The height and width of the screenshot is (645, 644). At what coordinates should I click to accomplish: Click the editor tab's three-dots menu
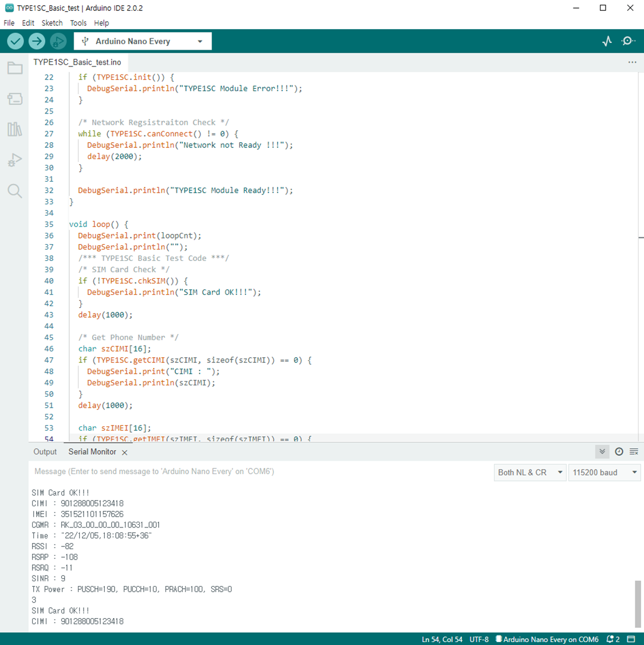point(632,62)
